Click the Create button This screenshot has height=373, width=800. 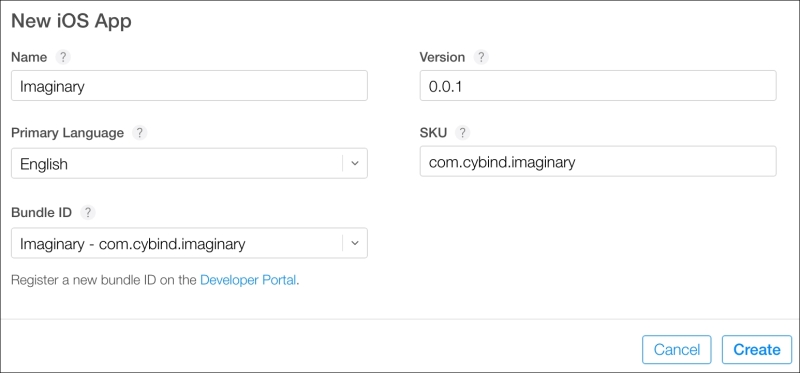pyautogui.click(x=757, y=350)
